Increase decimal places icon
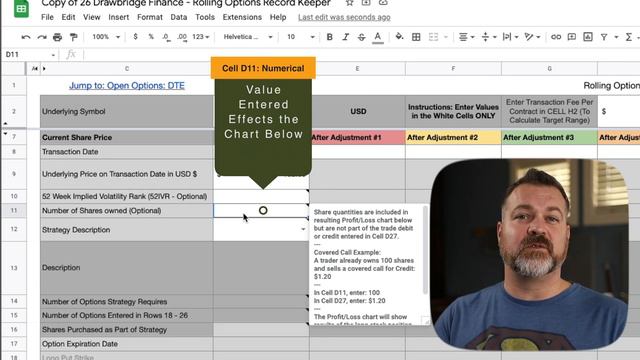 point(182,37)
